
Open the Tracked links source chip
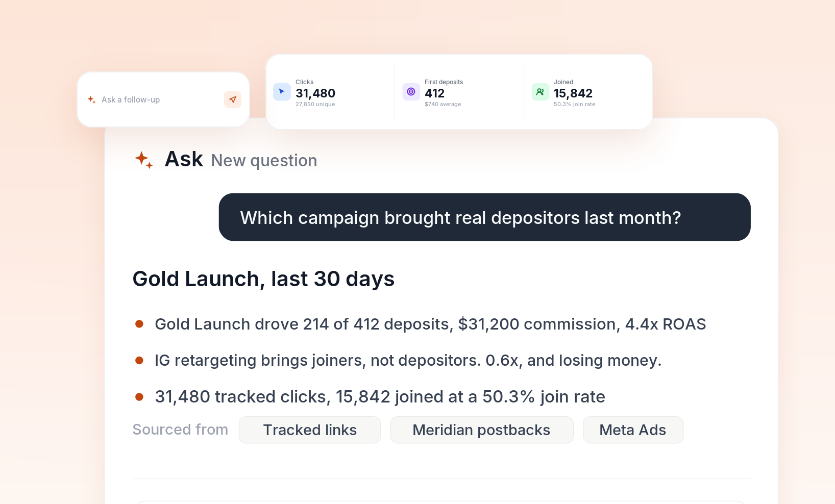pyautogui.click(x=310, y=430)
